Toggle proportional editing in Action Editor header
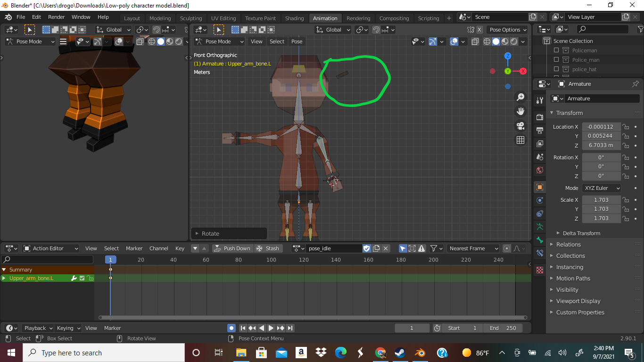The width and height of the screenshot is (644, 362). click(507, 248)
